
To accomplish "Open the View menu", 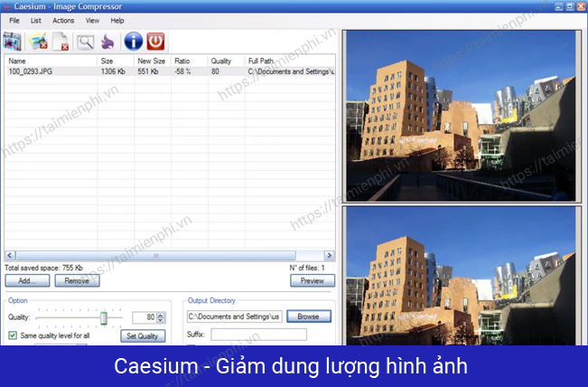I will [x=92, y=21].
